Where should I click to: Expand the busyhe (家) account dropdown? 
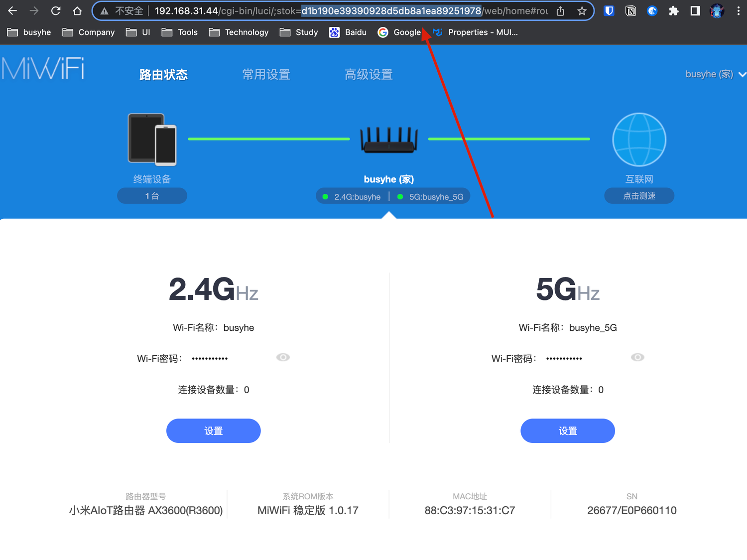[716, 74]
